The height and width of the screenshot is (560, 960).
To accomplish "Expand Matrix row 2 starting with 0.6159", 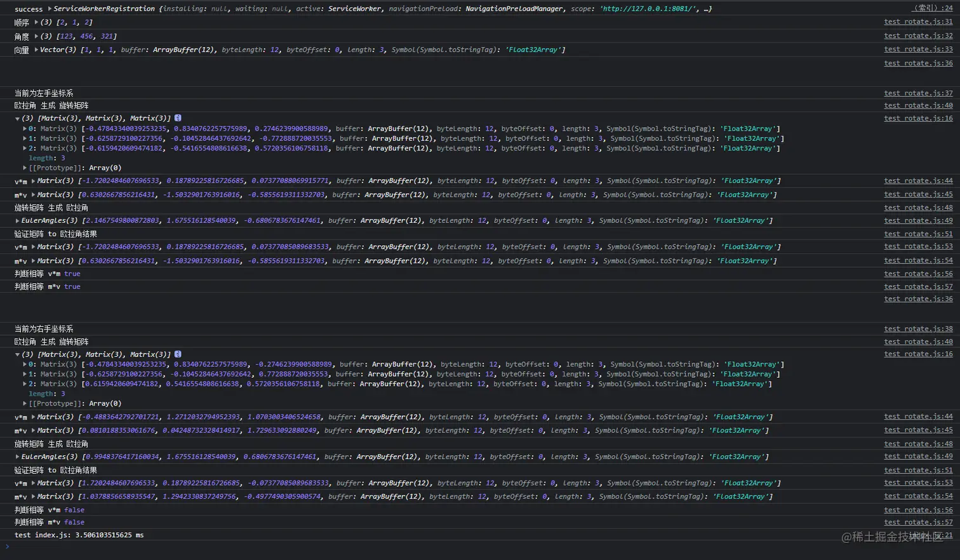I will click(25, 384).
